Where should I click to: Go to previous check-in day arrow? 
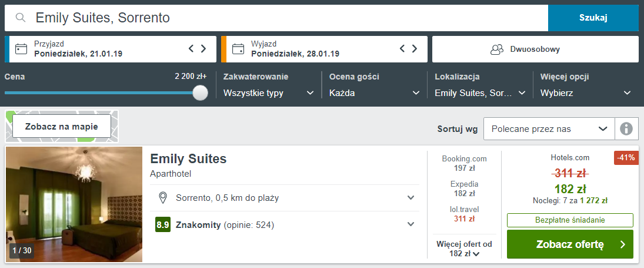point(191,48)
